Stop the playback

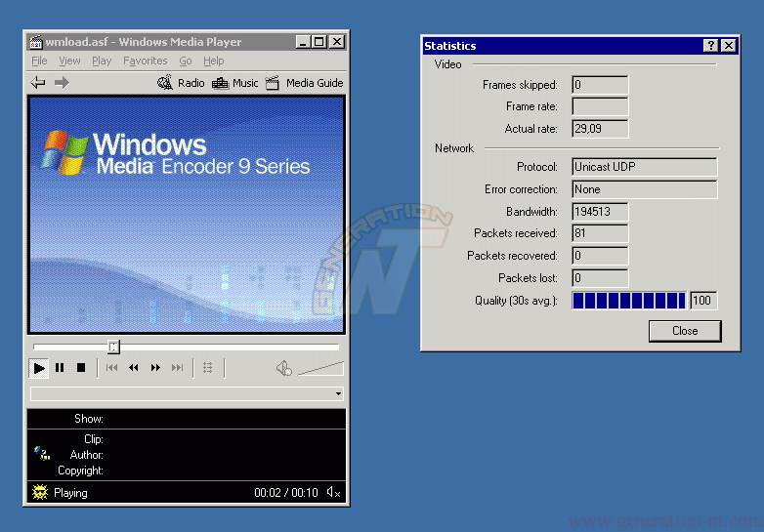[81, 368]
